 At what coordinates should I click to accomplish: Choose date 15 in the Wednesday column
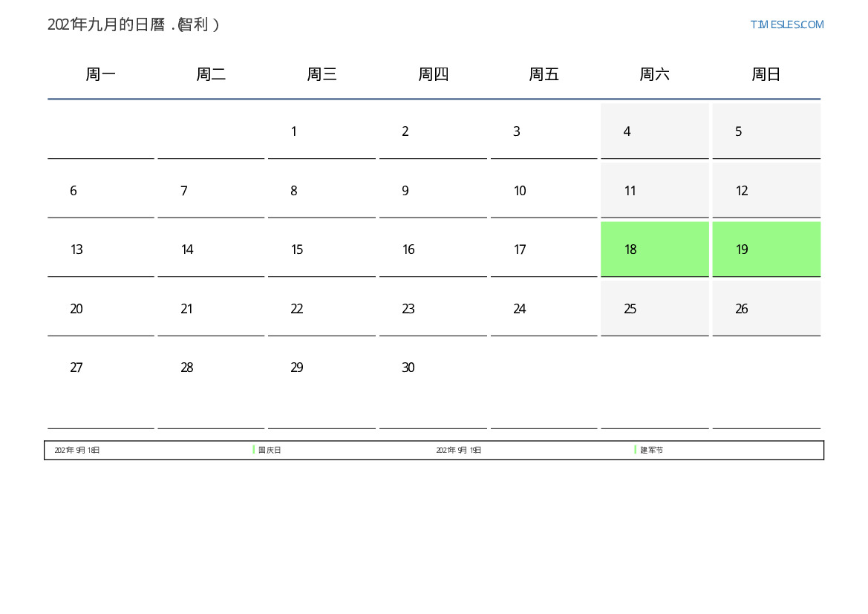click(x=297, y=249)
